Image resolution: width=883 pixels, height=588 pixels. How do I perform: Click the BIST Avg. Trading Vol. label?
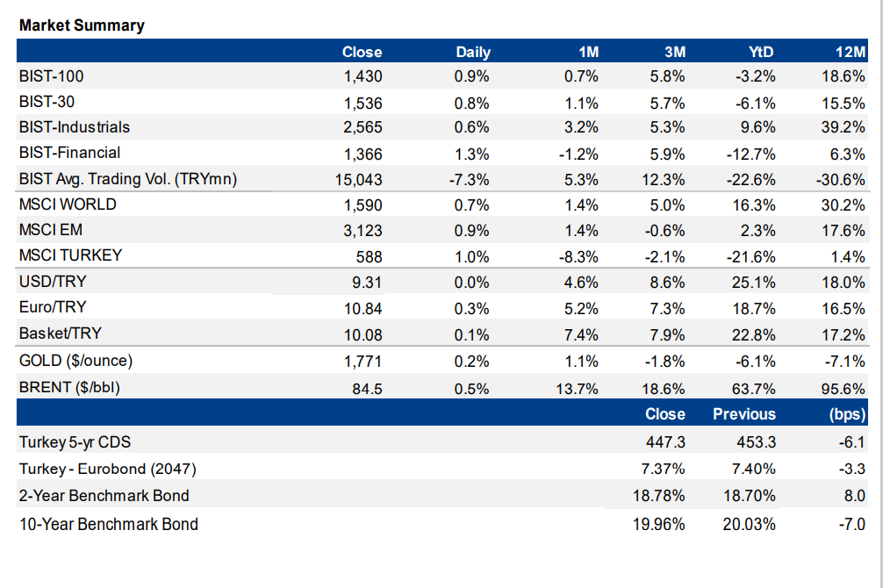[127, 179]
